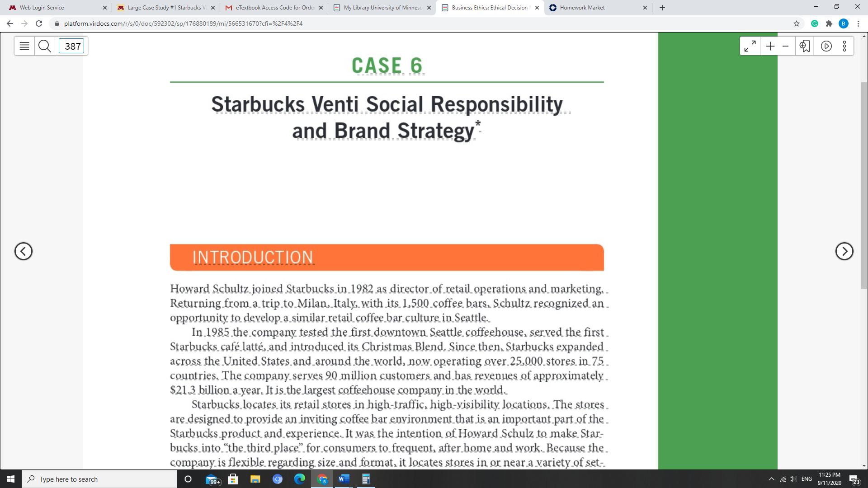Open the Chromium browser taskbar icon
The image size is (868, 488).
(278, 479)
